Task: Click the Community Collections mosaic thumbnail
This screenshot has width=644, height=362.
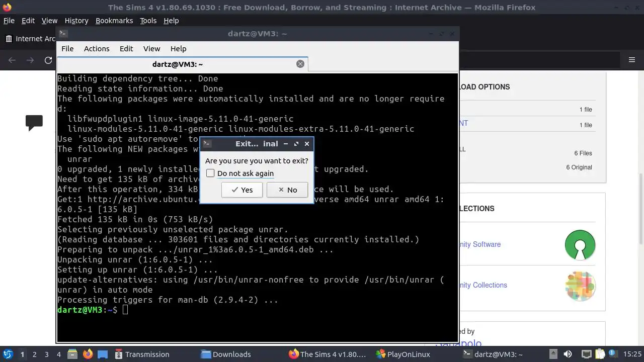Action: pos(580,286)
